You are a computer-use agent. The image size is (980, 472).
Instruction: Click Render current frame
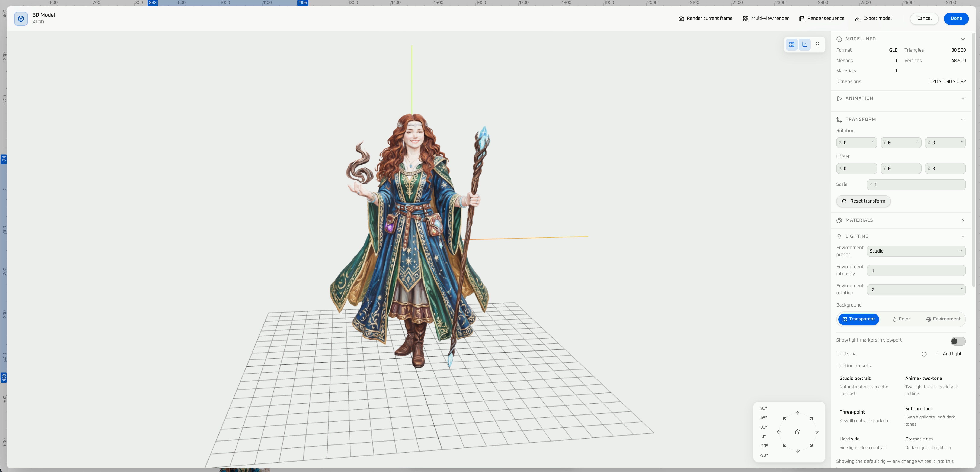(705, 19)
